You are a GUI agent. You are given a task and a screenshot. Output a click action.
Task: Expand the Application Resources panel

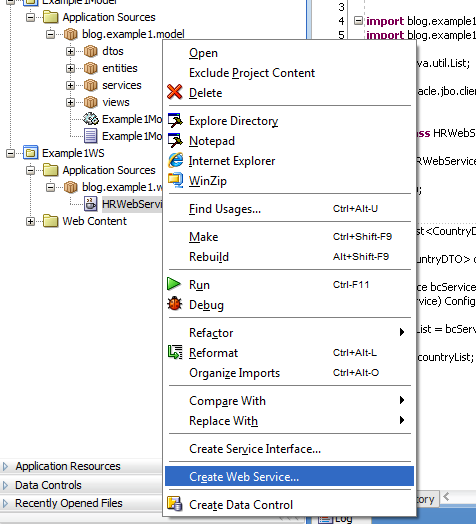pyautogui.click(x=5, y=466)
